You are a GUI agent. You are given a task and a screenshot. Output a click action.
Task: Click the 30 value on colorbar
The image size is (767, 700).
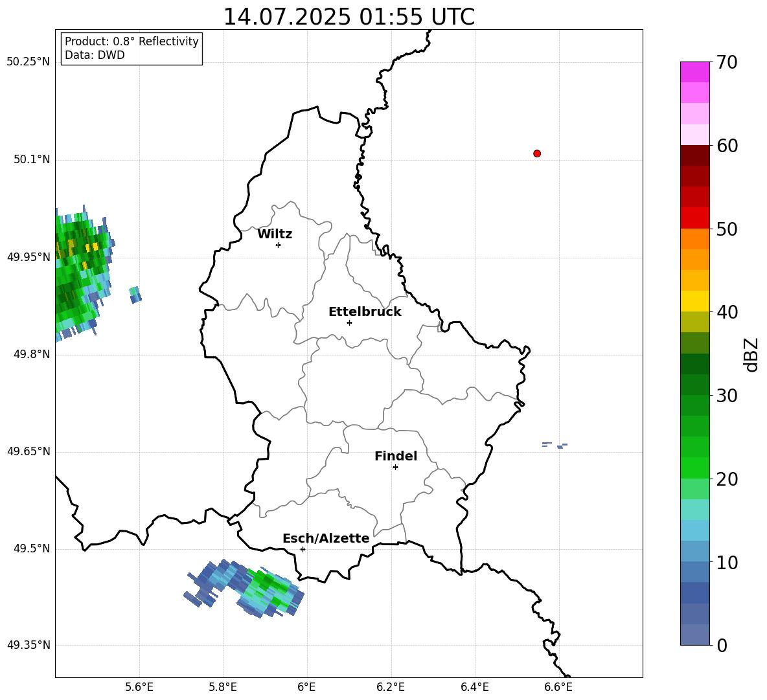point(727,396)
